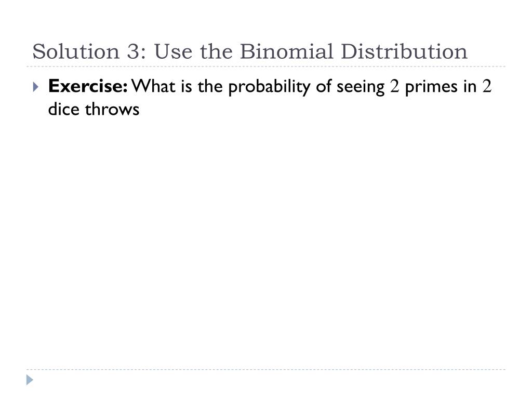Click the word 'Solution' in the heading
Viewport: 532px width, 399px height.
click(76, 51)
